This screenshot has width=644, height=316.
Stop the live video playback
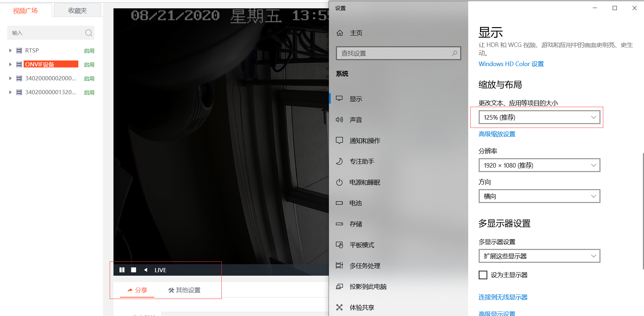coord(134,270)
